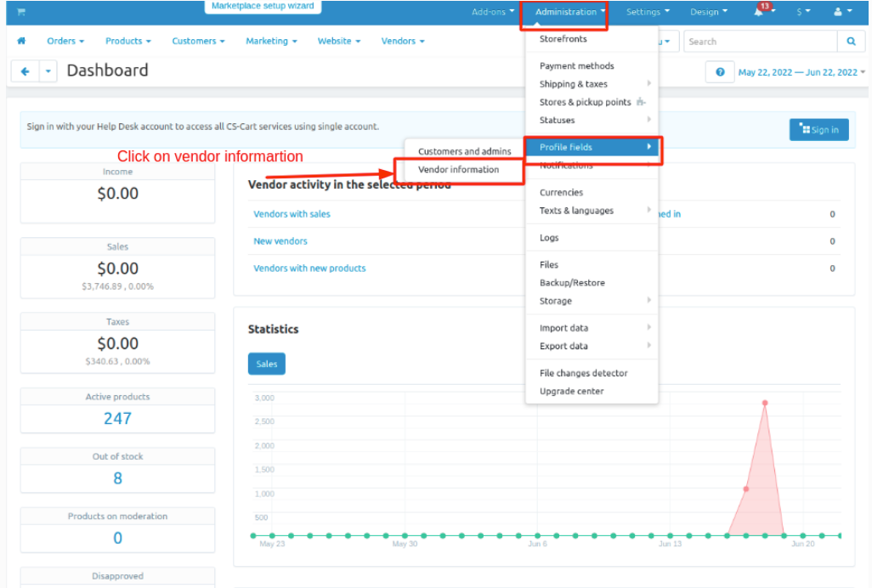Open the Orders dropdown menu
The height and width of the screenshot is (588, 872).
coord(65,41)
